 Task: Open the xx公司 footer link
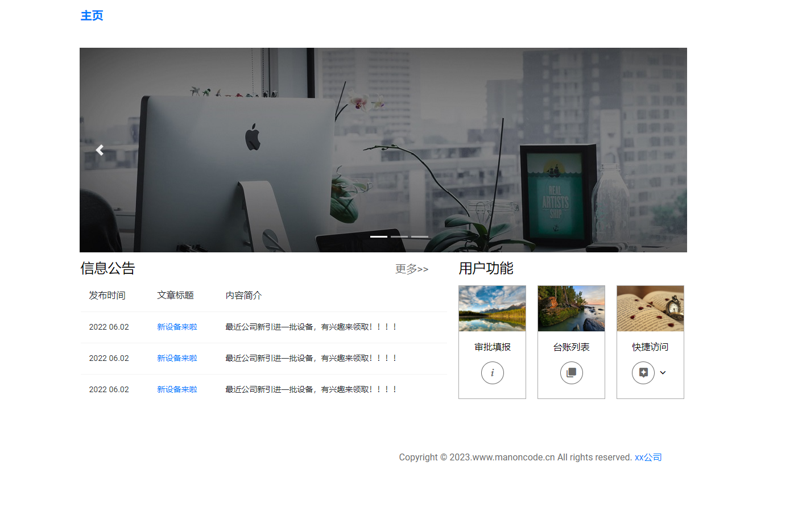point(648,457)
